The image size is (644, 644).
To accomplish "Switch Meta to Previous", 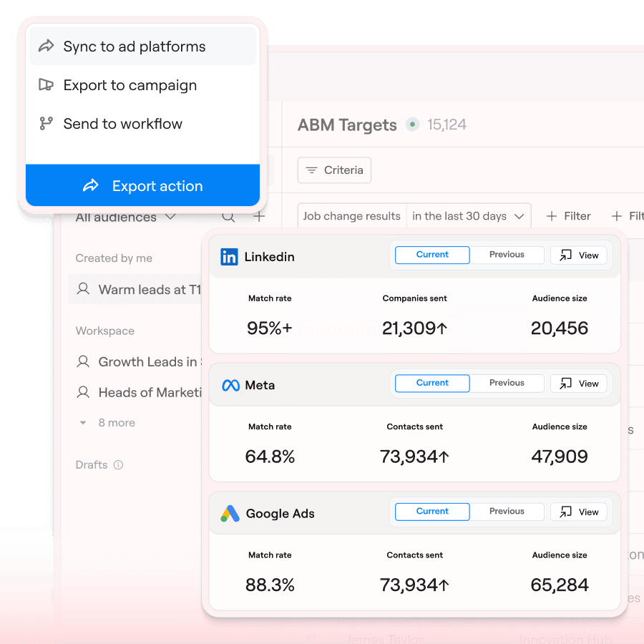I will pos(507,383).
